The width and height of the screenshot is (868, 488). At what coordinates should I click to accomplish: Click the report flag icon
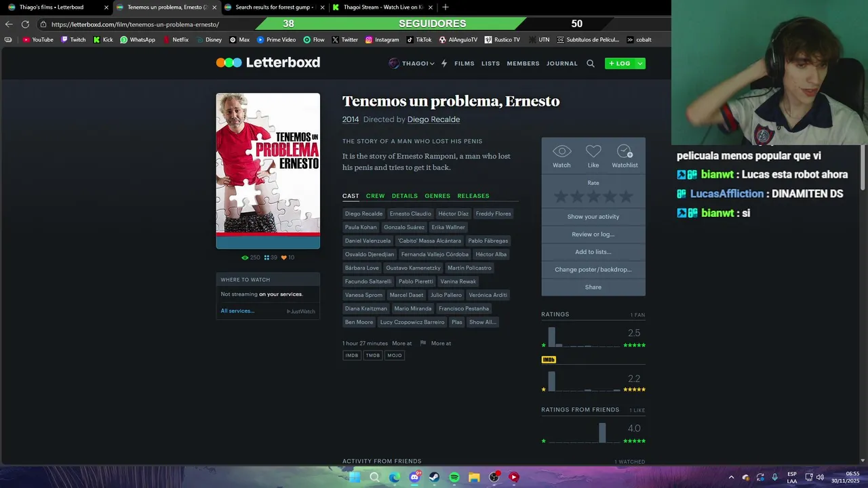click(423, 343)
